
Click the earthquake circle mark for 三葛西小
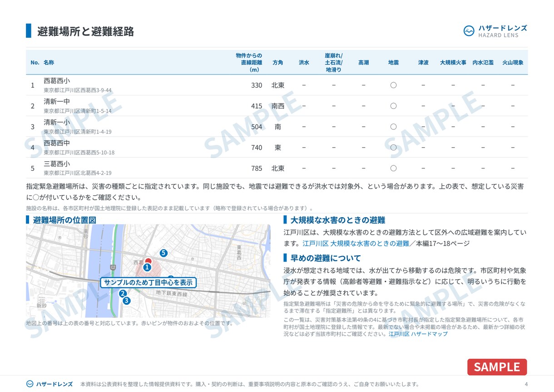pos(393,168)
